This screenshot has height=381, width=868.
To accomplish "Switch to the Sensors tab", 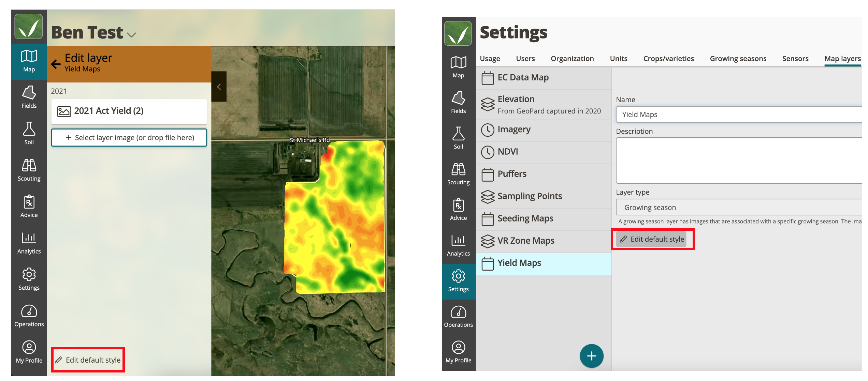I will [795, 58].
